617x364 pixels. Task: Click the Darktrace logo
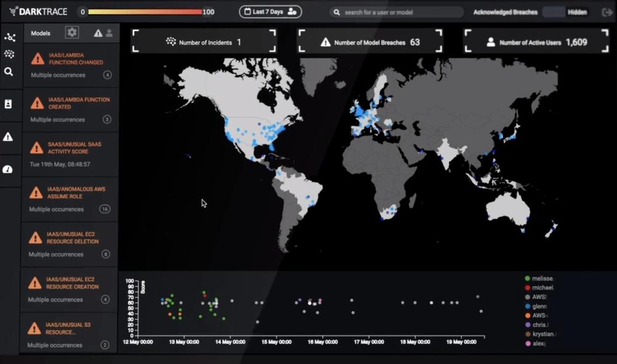click(38, 11)
